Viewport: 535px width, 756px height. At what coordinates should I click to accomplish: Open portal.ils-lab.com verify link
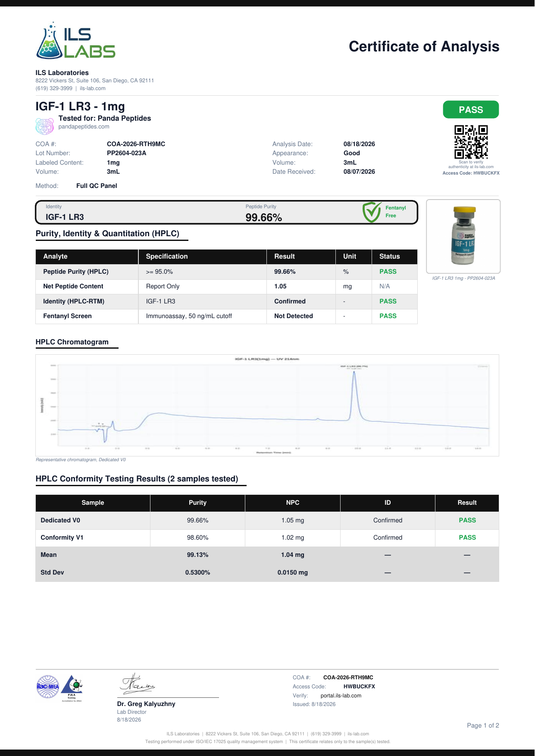coord(341,695)
